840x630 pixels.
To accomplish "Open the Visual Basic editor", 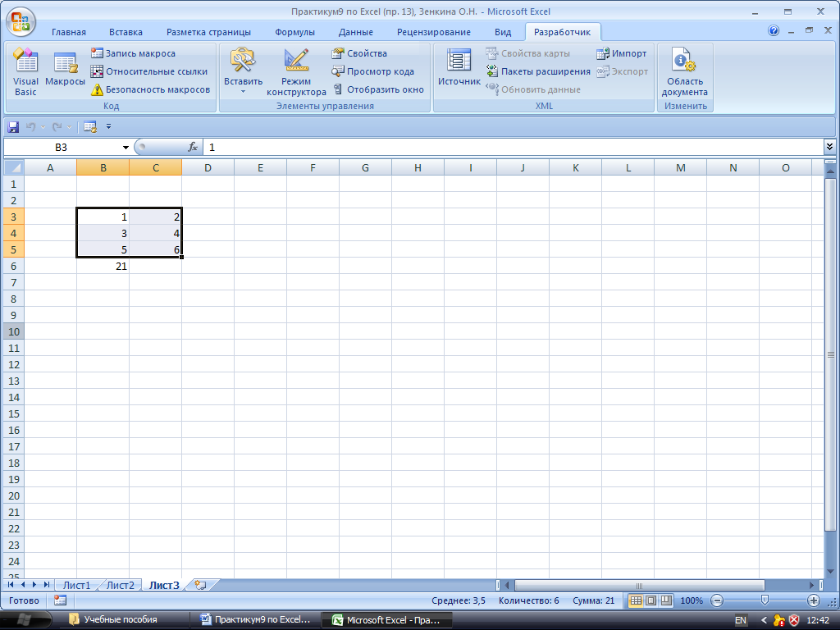I will tap(25, 72).
